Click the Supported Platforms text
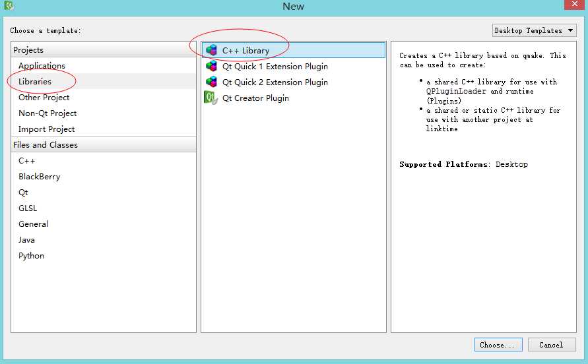Image resolution: width=588 pixels, height=364 pixels. (x=443, y=164)
